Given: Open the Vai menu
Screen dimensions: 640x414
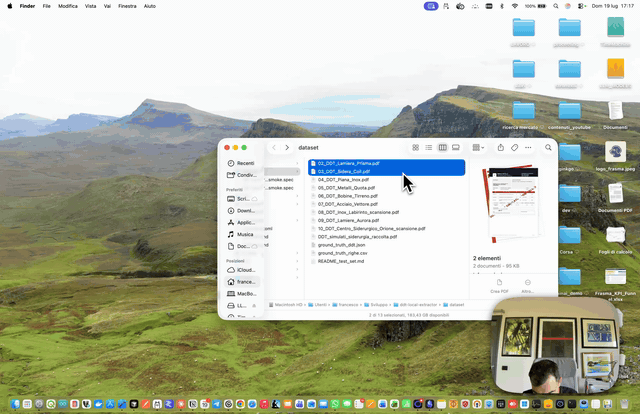Looking at the screenshot, I should tap(107, 6).
